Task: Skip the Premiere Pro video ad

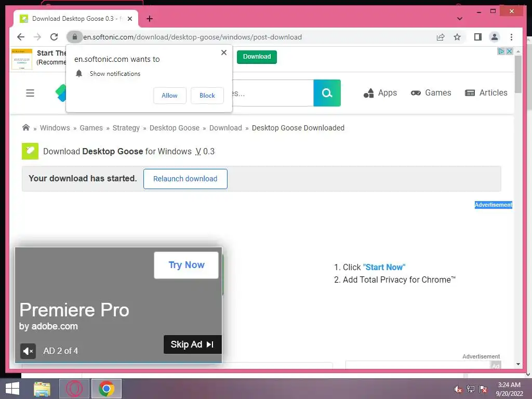Action: [192, 344]
